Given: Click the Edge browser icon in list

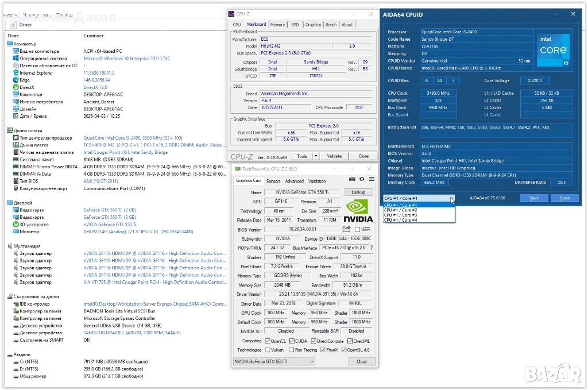Looking at the screenshot, I should [x=15, y=80].
